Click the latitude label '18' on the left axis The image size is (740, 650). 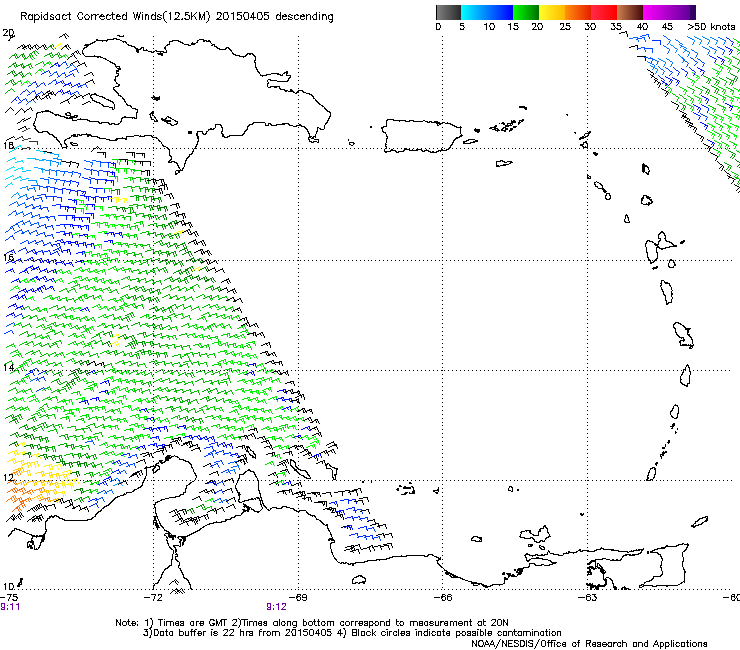[8, 145]
